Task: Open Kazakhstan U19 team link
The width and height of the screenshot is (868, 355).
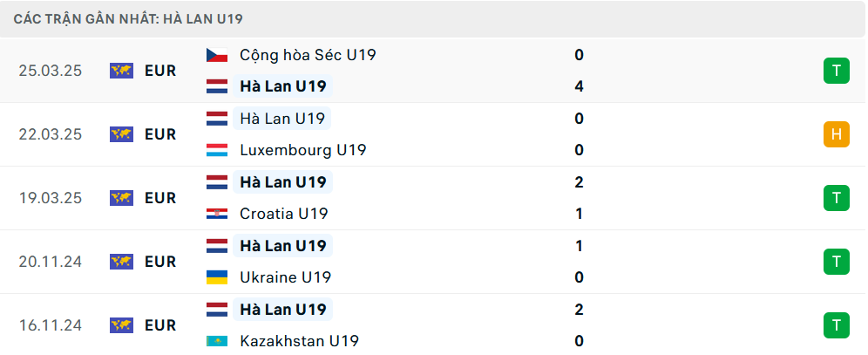Action: pos(299,341)
